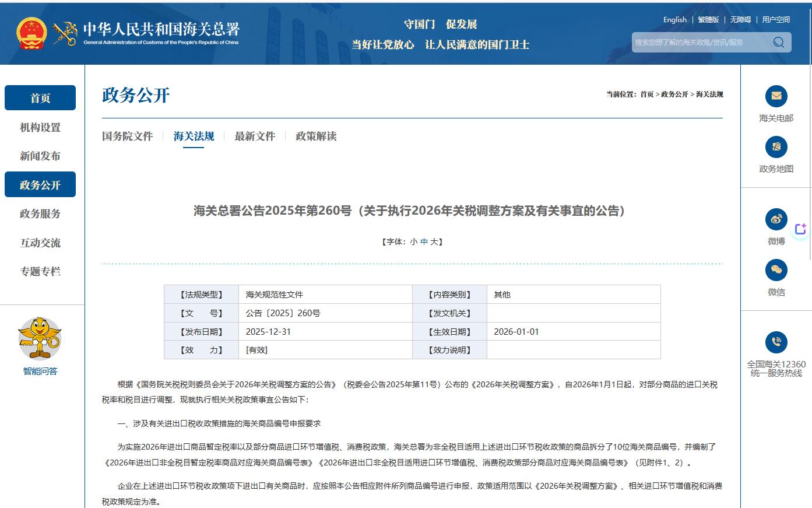This screenshot has height=508, width=812.
Task: Click the 12360 hotline phone icon
Action: (x=776, y=342)
